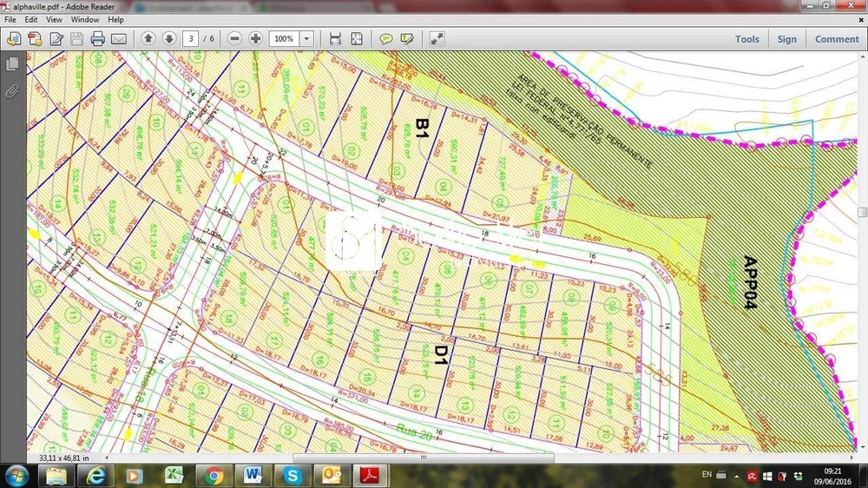The height and width of the screenshot is (488, 868).
Task: Go to previous page arrow
Action: [x=148, y=39]
